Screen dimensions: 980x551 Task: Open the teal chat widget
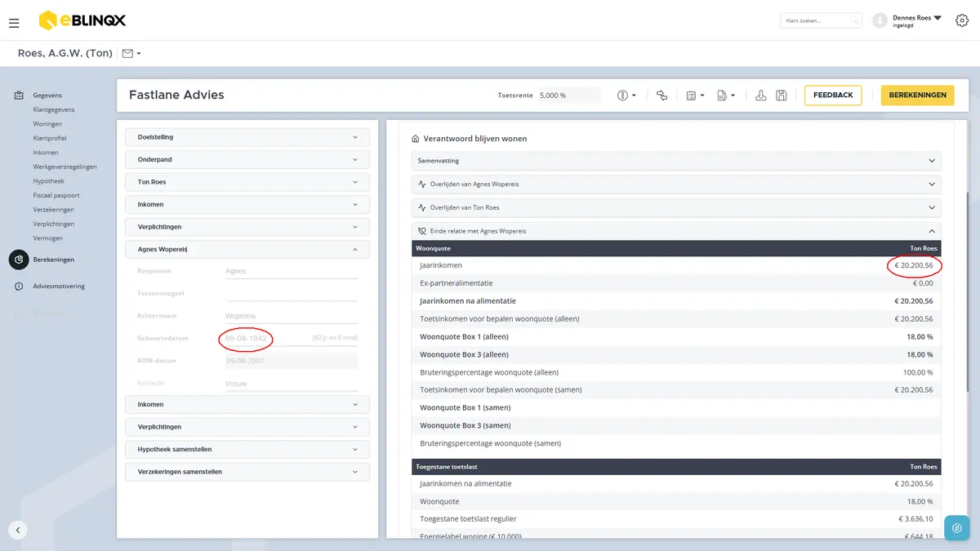point(957,528)
